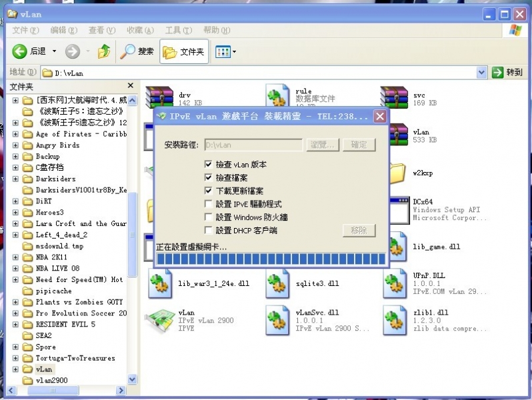Open the 帮助(H) menu
Viewport: 532px width, 400px height.
point(217,30)
